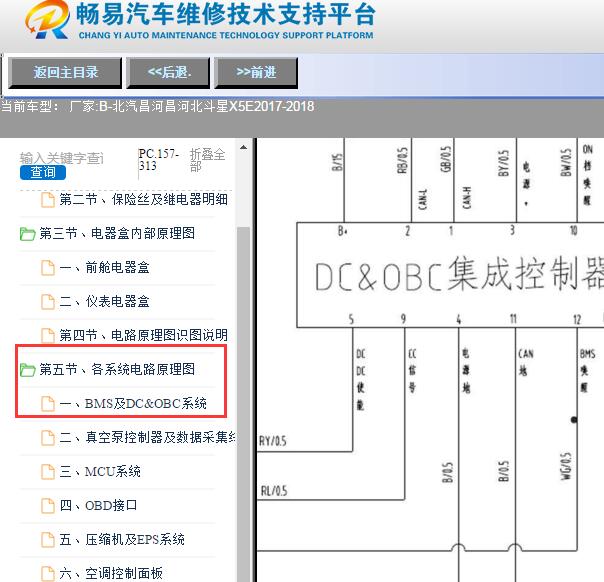604x582 pixels.
Task: Click the 畅易汽车维修技术支持平台 title
Action: click(x=226, y=15)
